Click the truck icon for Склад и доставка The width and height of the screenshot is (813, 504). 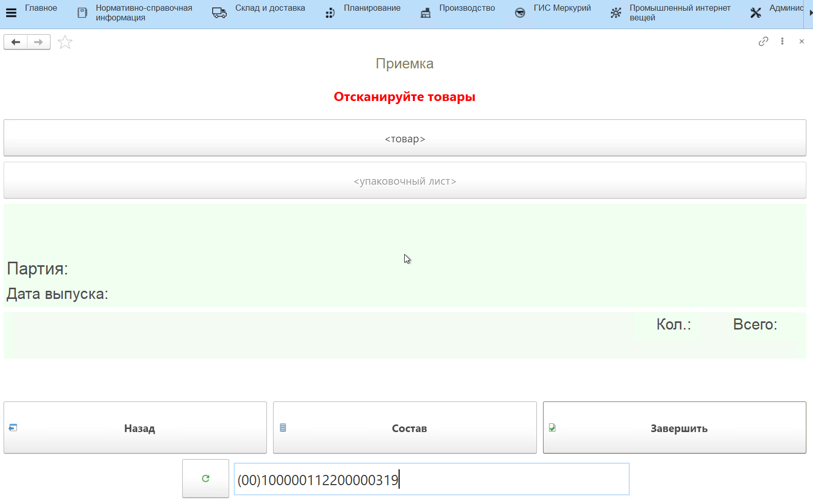coord(219,13)
